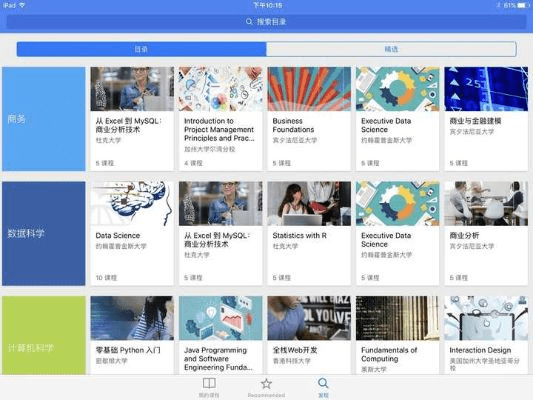
Task: Open the 计算机科学 category tile
Action: pyautogui.click(x=44, y=335)
